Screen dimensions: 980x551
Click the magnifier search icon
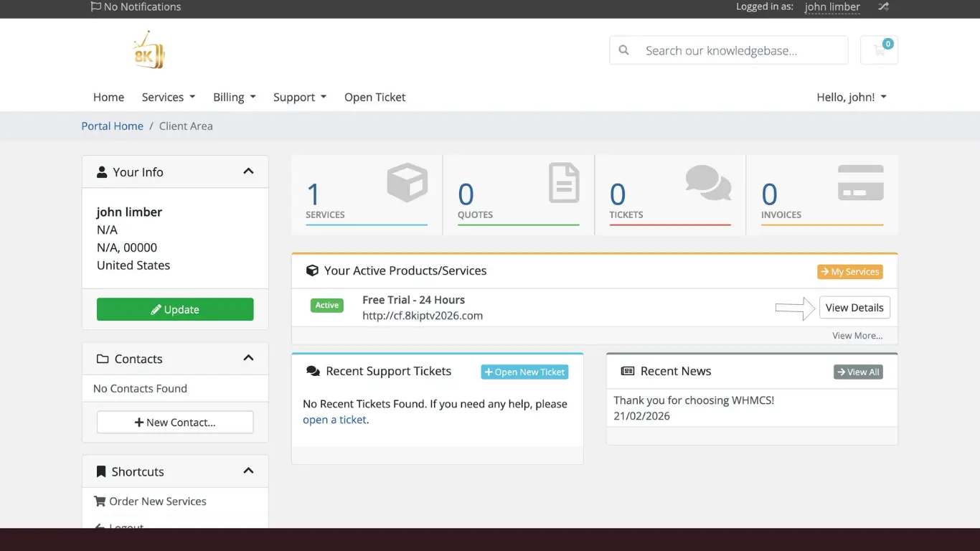pos(624,50)
